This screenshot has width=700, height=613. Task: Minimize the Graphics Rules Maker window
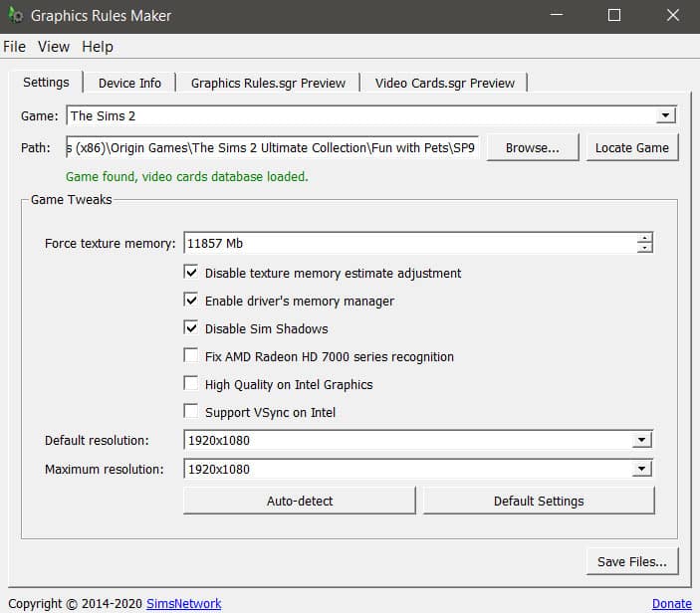click(x=557, y=15)
